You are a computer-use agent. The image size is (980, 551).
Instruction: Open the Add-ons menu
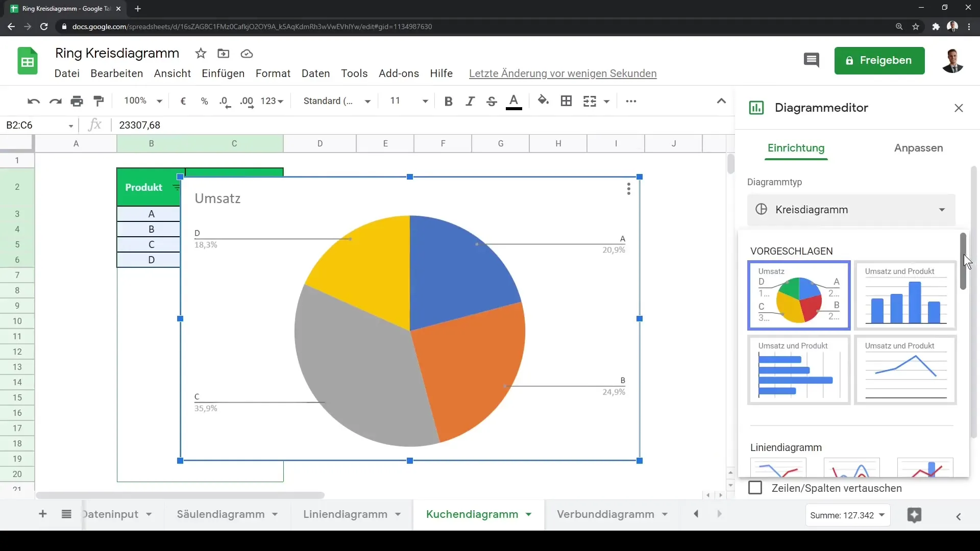click(x=399, y=73)
